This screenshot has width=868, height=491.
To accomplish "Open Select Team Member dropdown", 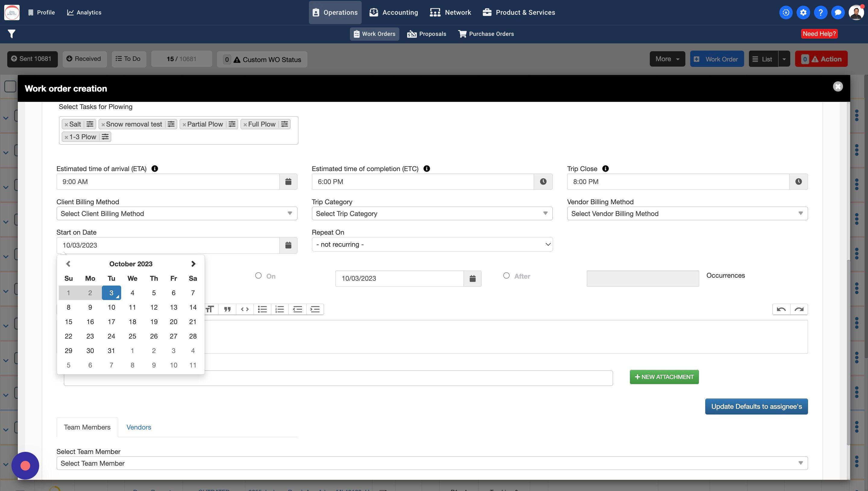I will pos(432,463).
